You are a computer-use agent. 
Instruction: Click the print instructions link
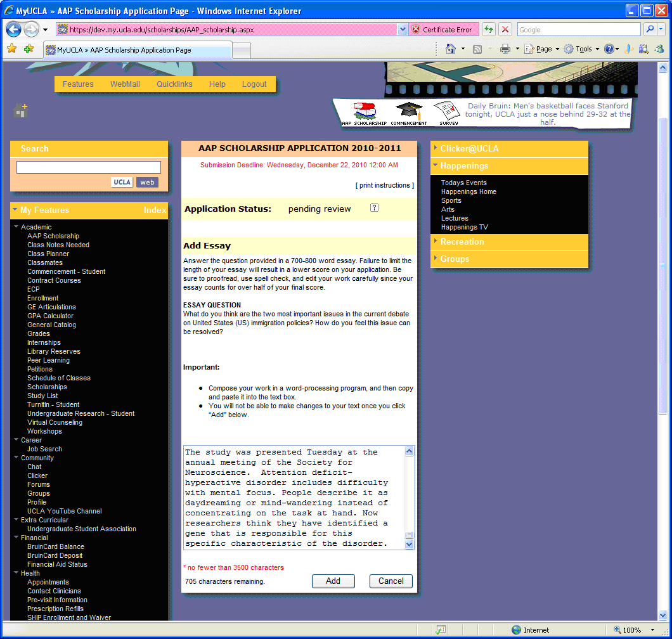click(x=384, y=186)
